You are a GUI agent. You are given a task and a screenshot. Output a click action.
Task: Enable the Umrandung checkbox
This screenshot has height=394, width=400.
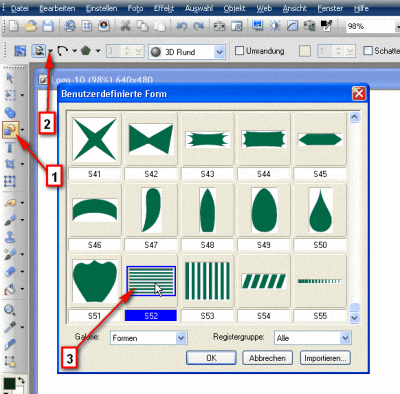[x=239, y=51]
